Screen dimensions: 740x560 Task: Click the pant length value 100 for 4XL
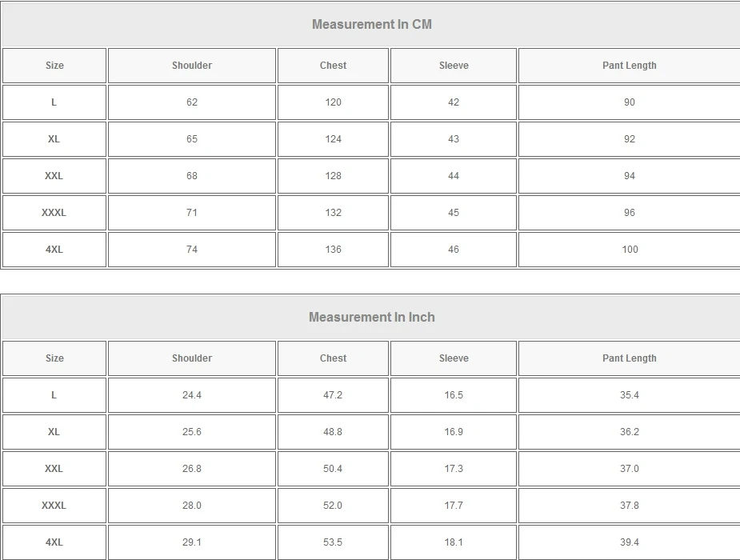tap(630, 250)
